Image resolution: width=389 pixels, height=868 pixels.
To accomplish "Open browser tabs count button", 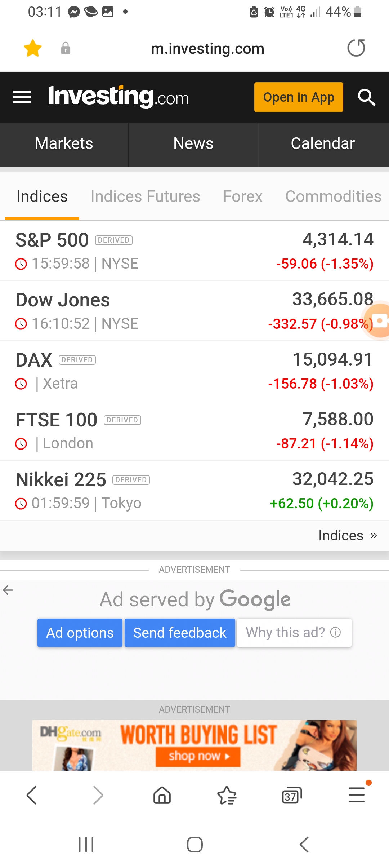I will (x=291, y=795).
